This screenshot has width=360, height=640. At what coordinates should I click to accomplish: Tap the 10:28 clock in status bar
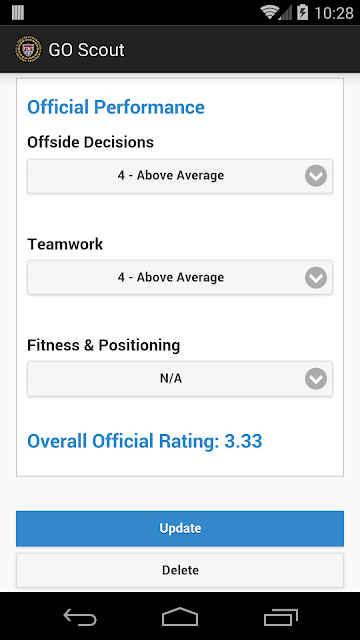[x=334, y=13]
